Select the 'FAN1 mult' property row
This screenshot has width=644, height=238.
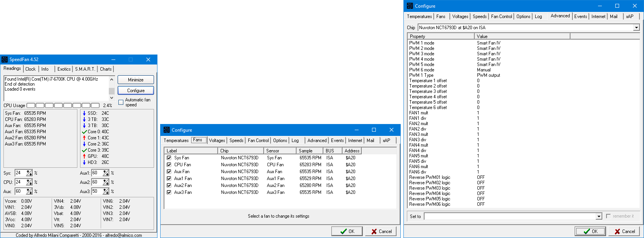click(x=523, y=113)
